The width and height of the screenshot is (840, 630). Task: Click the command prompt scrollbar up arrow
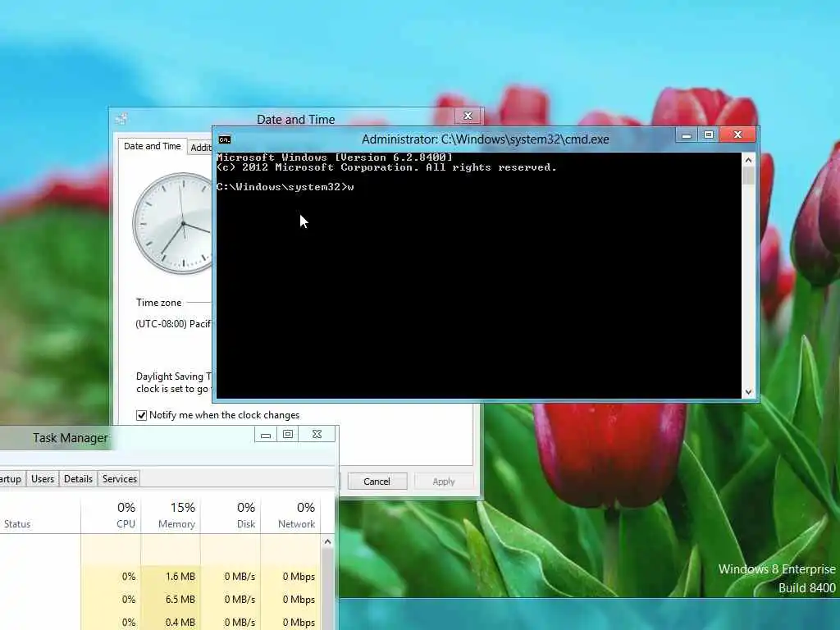coord(748,160)
